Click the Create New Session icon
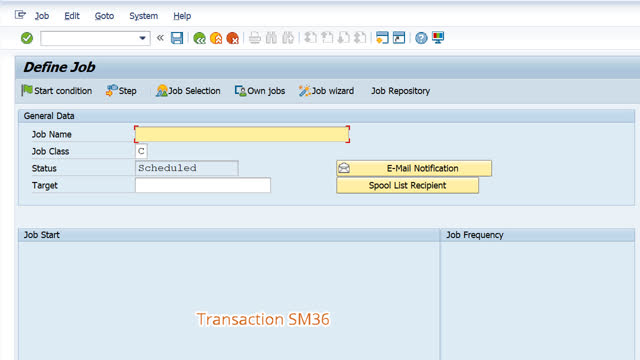640x360 pixels. [x=382, y=38]
